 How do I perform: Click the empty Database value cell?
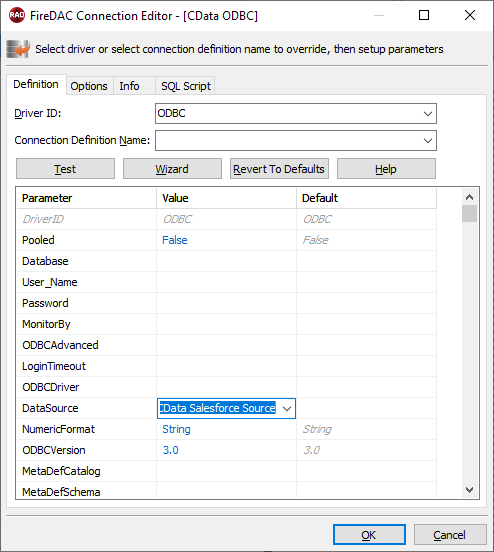pos(226,261)
